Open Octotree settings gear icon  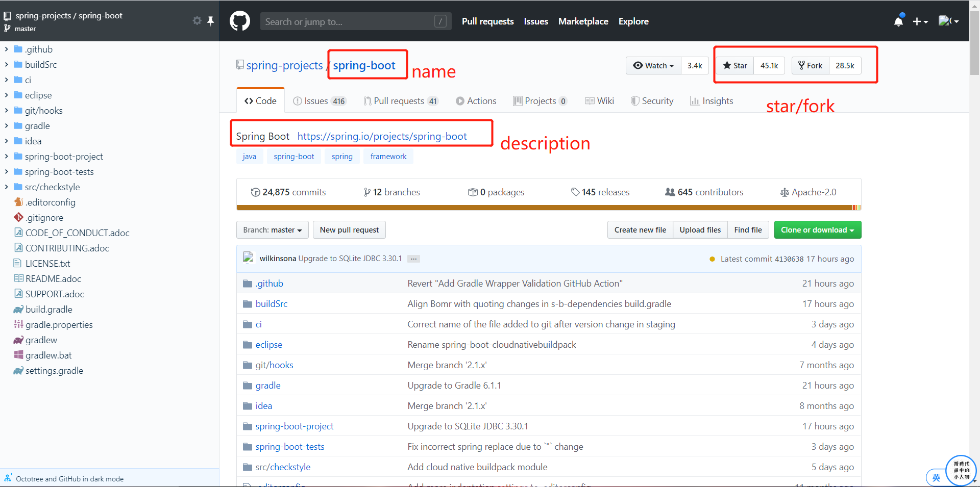[x=197, y=20]
